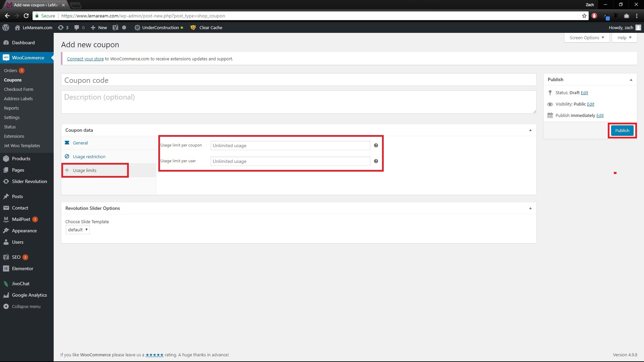644x362 pixels.
Task: Open Choose Slide Template default dropdown
Action: pyautogui.click(x=77, y=230)
